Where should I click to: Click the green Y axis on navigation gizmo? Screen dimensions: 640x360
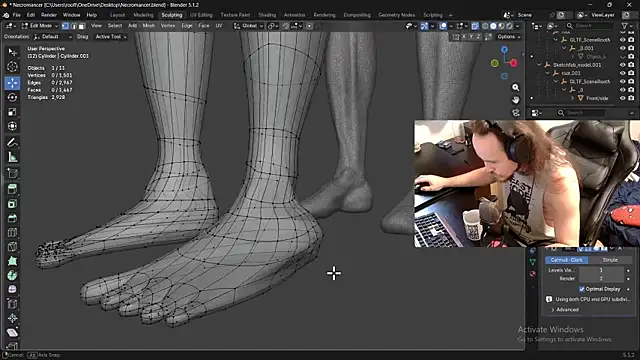(x=495, y=63)
